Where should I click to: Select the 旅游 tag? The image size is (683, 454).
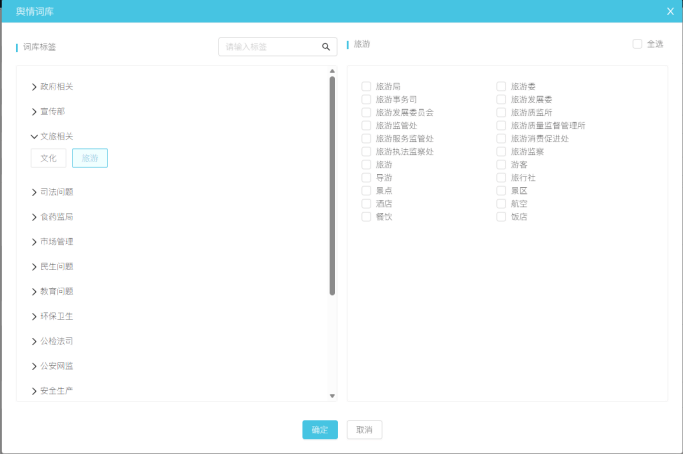[x=90, y=158]
